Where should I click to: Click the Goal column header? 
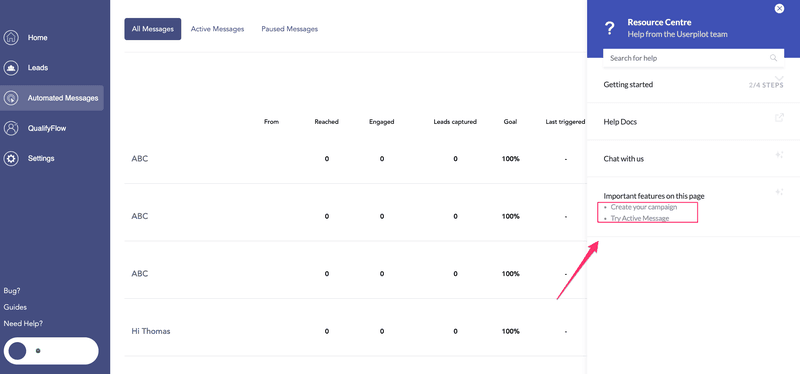510,122
